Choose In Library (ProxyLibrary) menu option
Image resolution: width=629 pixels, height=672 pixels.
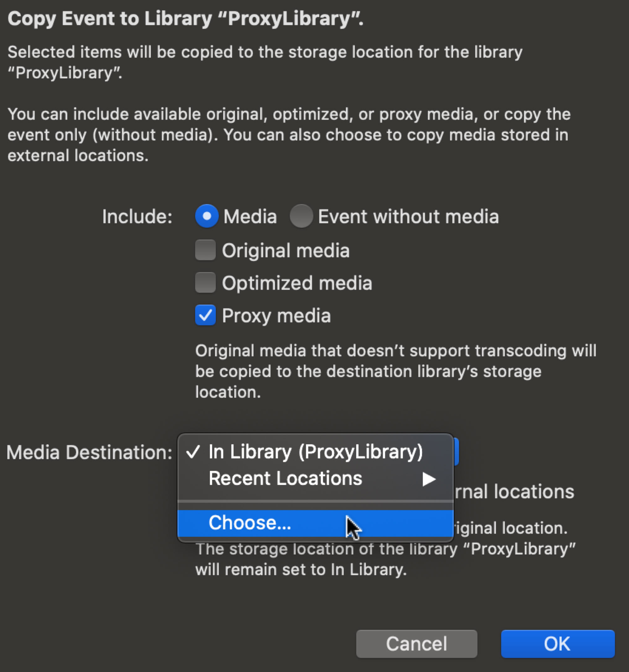pyautogui.click(x=315, y=452)
